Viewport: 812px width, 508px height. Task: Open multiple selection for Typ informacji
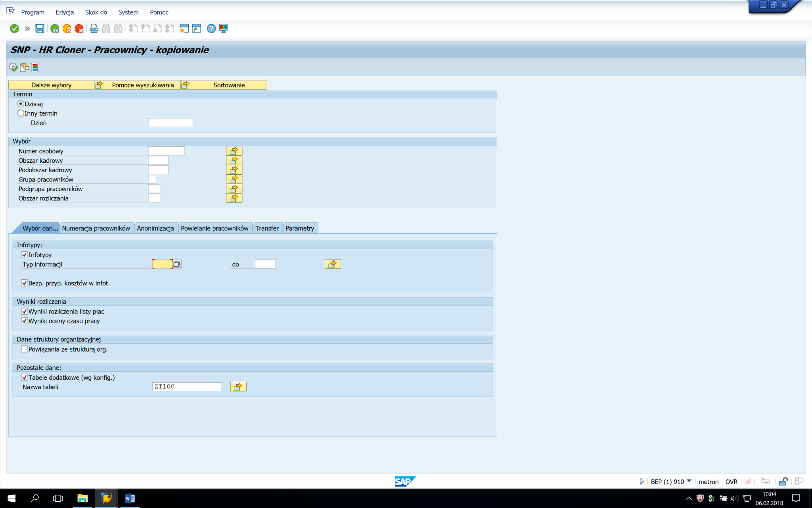coord(333,264)
